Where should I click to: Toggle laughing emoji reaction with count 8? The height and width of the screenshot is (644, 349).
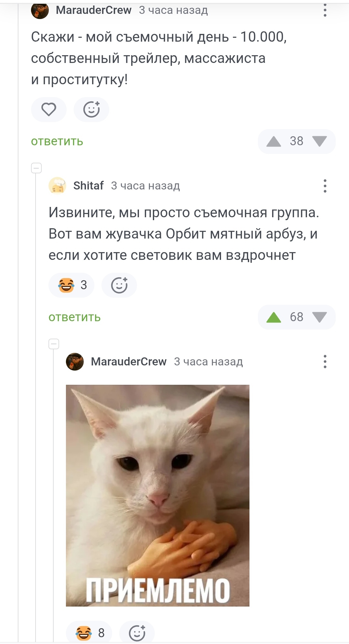tap(89, 632)
